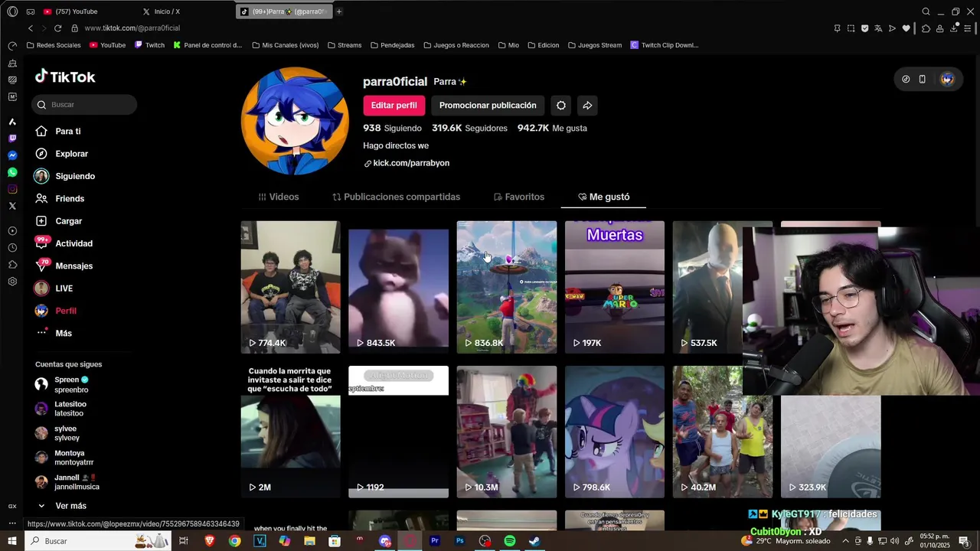Click the TikTok logo
Image resolution: width=980 pixels, height=551 pixels.
(65, 77)
